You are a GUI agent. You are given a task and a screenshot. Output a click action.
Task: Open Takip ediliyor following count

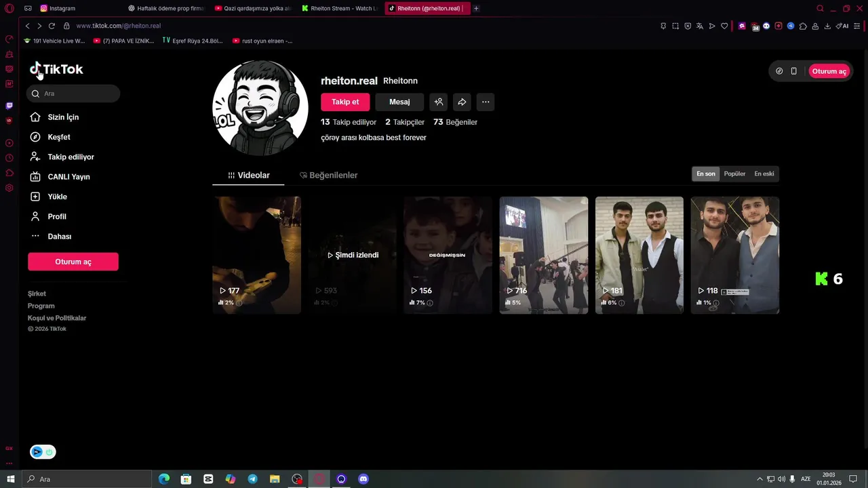(349, 122)
